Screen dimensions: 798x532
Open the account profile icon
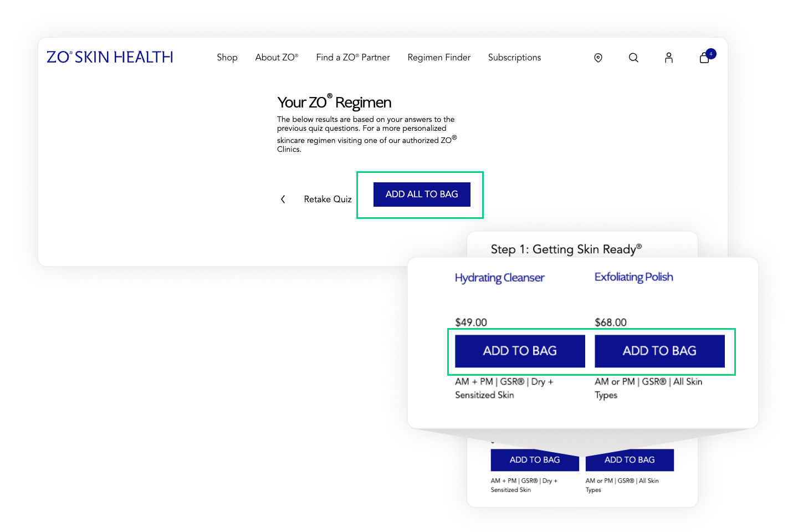[x=669, y=58]
